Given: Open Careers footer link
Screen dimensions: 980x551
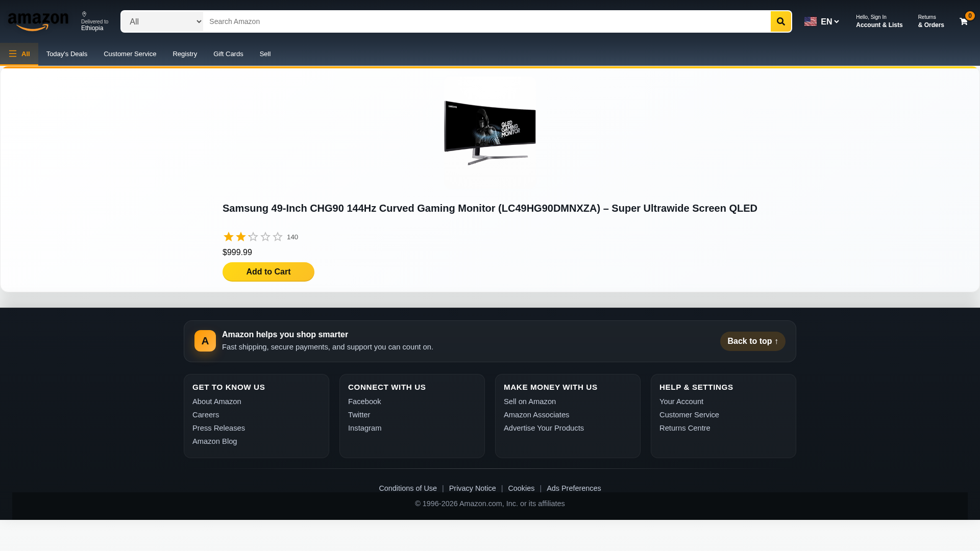Looking at the screenshot, I should click(206, 415).
